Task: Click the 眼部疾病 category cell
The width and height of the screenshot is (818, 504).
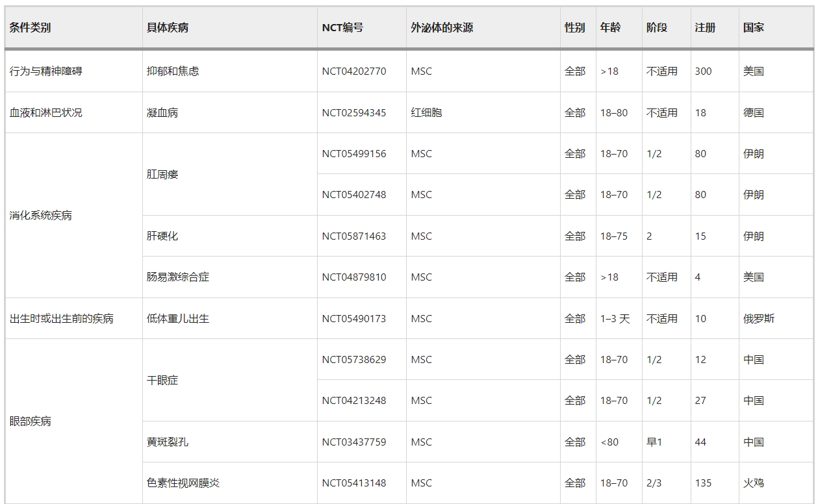Action: (x=27, y=421)
